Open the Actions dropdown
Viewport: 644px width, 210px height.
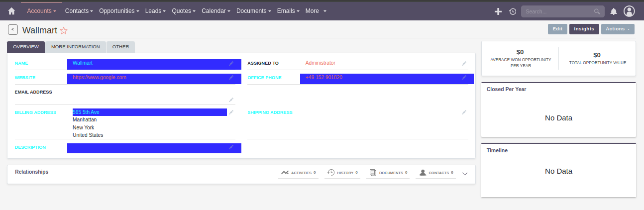617,29
